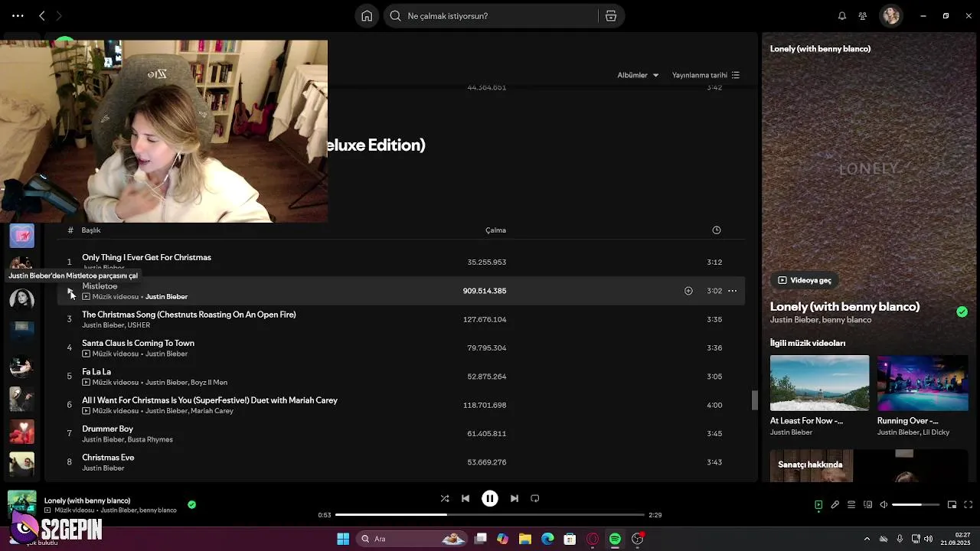Open the Browse icon in the search bar
Image resolution: width=980 pixels, height=551 pixels.
pos(611,16)
